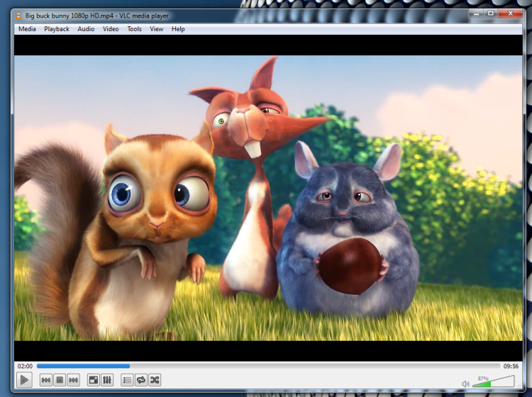This screenshot has height=397, width=532.
Task: Open extended settings equalizer icon
Action: coord(107,380)
